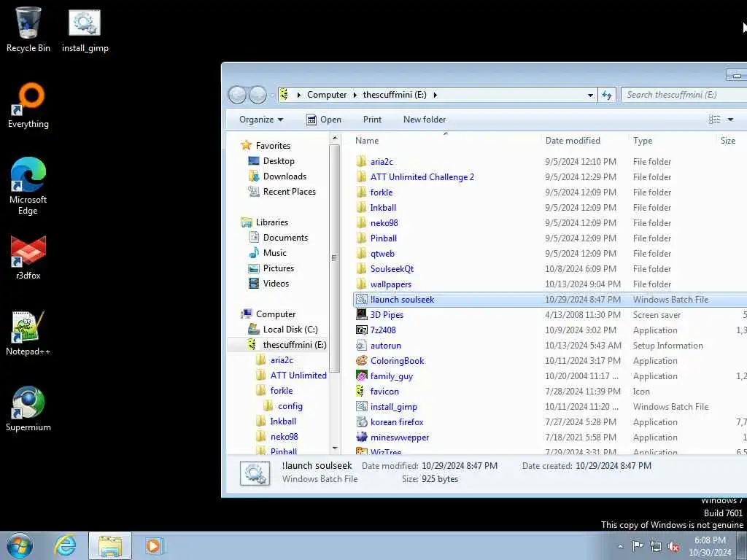Open Windows Media Player from taskbar

[153, 545]
